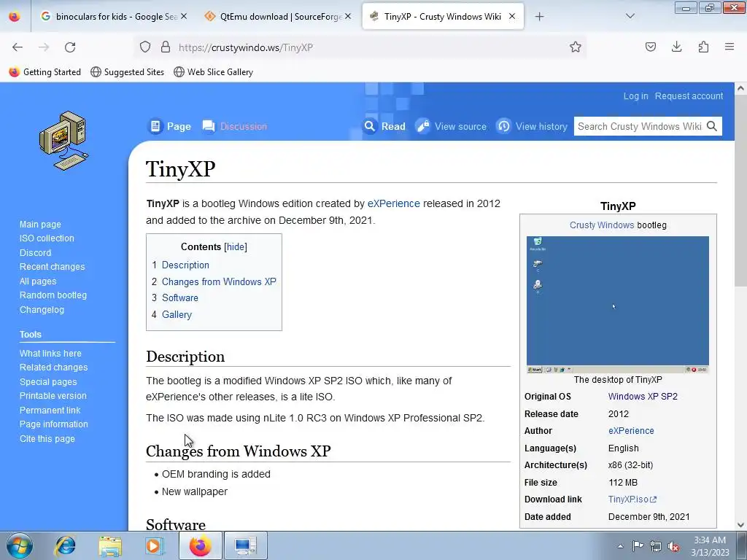Switch to QtEmu download tab
Screen dimensions: 747x560
pos(279,17)
